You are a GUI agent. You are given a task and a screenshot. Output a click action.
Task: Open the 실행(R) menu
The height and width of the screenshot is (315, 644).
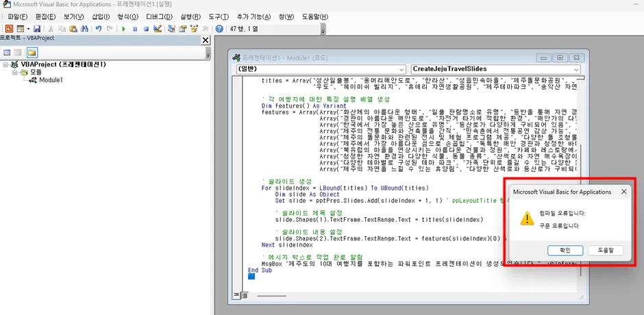tap(190, 17)
